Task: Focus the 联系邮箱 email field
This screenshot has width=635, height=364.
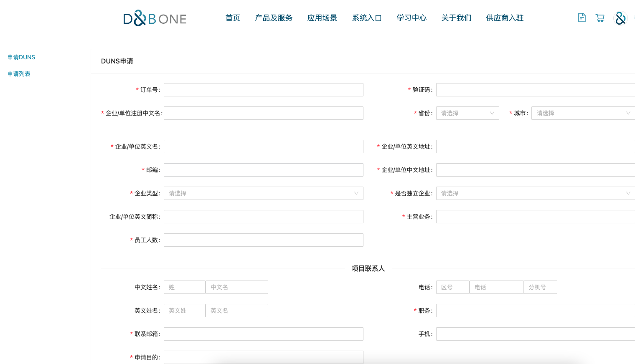Action: 263,334
